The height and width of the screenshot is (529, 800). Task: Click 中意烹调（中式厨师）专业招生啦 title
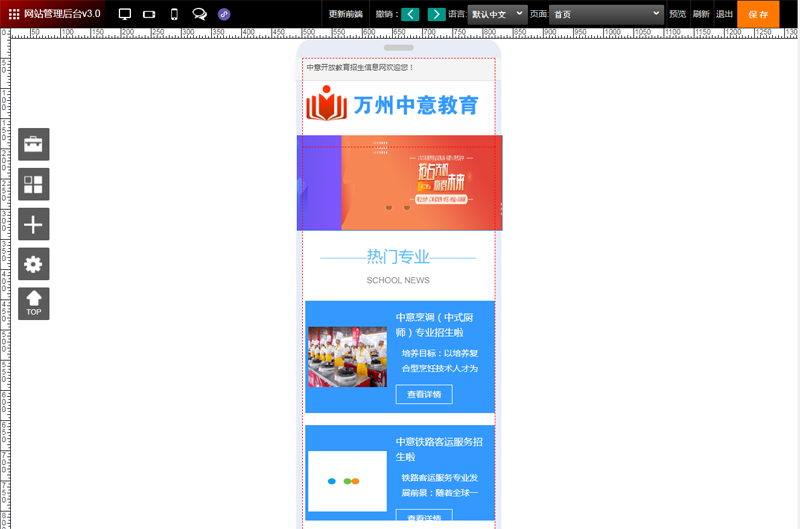(x=435, y=325)
